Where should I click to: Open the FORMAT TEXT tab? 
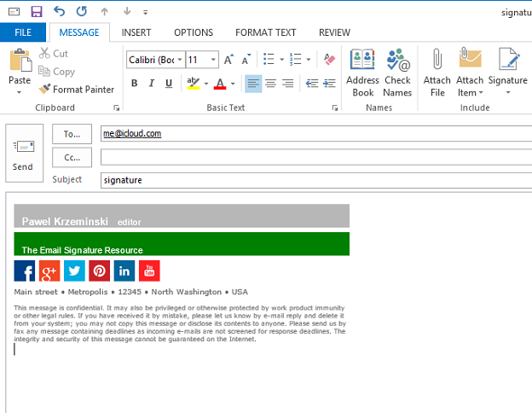266,32
